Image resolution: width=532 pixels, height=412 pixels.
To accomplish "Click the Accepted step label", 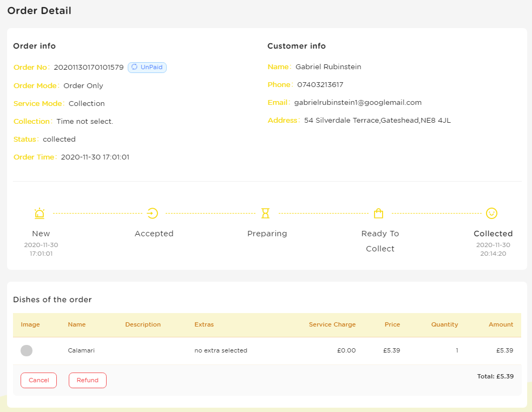I will (x=154, y=234).
